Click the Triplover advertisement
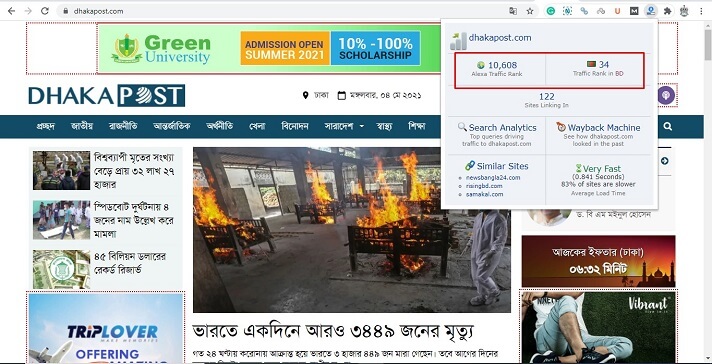Screen dimensions: 712x364 tap(105, 328)
